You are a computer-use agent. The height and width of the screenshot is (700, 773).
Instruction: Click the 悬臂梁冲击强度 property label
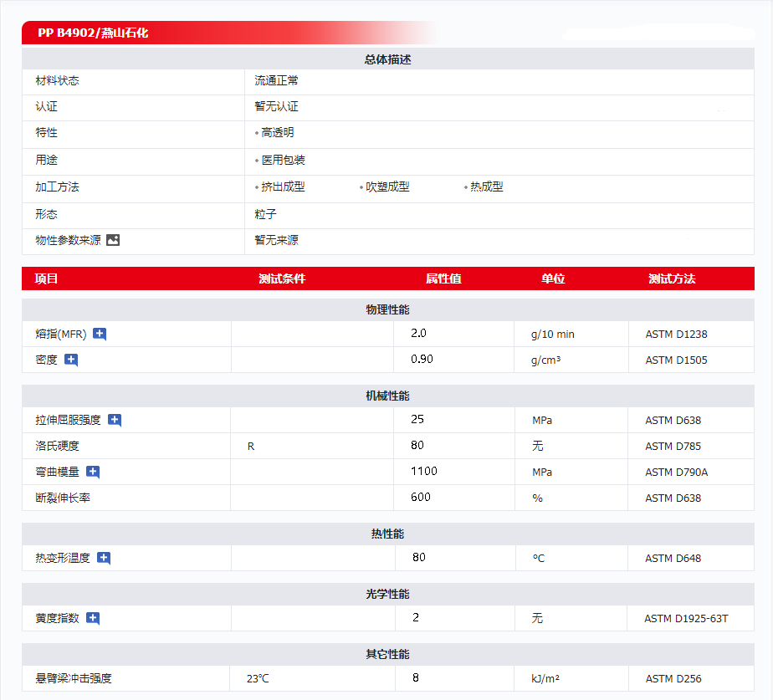pos(74,678)
